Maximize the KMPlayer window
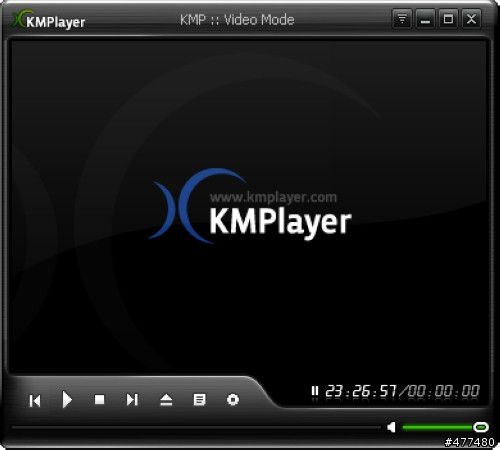 coord(448,18)
